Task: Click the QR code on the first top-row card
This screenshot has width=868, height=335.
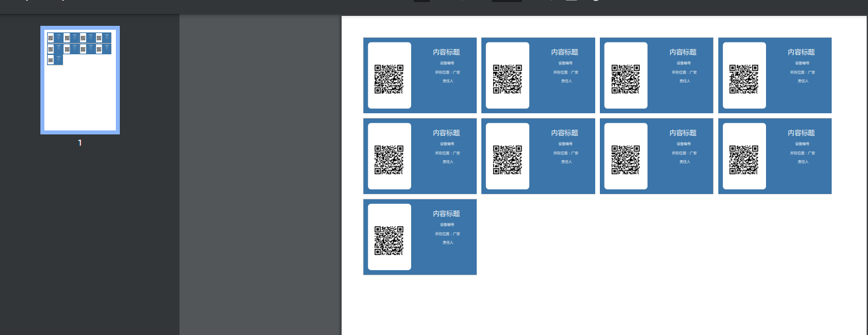Action: point(389,79)
